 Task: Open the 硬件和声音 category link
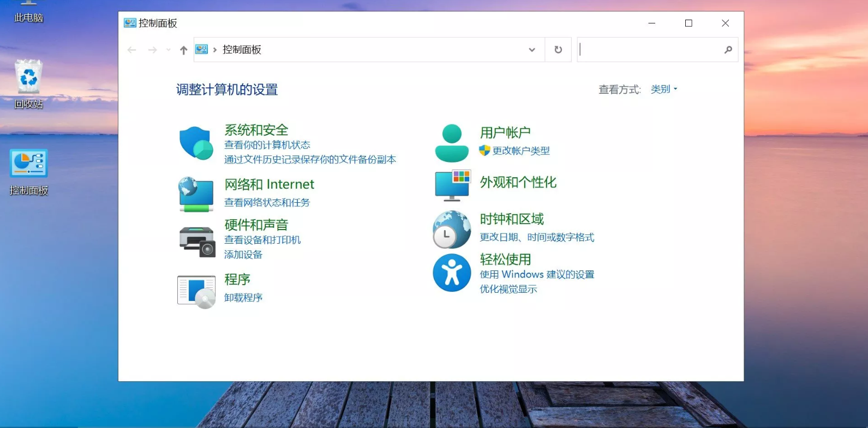(x=256, y=225)
